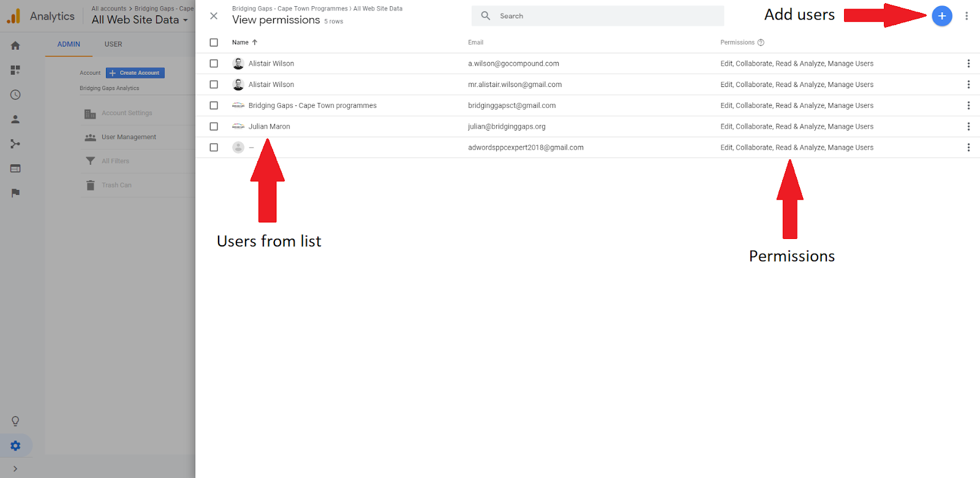Click the Admin gear icon

point(15,446)
